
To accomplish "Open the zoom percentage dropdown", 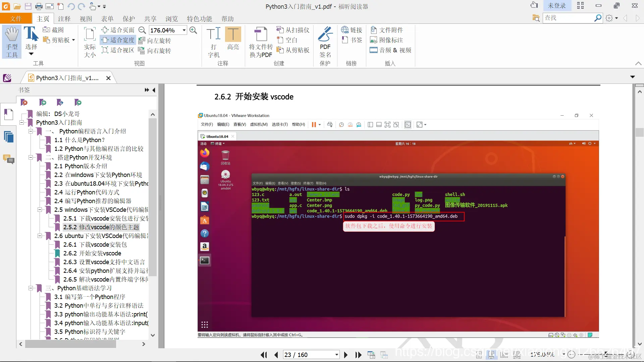I will pyautogui.click(x=184, y=30).
